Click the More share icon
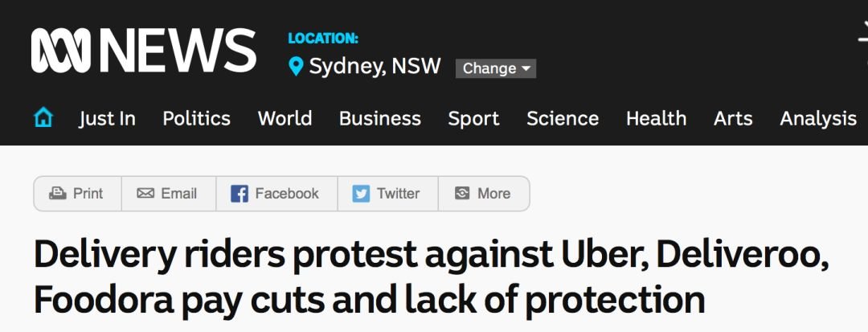Screen dimensions: 868x332 (x=462, y=194)
